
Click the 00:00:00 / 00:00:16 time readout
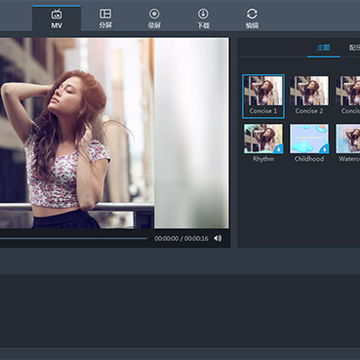(181, 238)
